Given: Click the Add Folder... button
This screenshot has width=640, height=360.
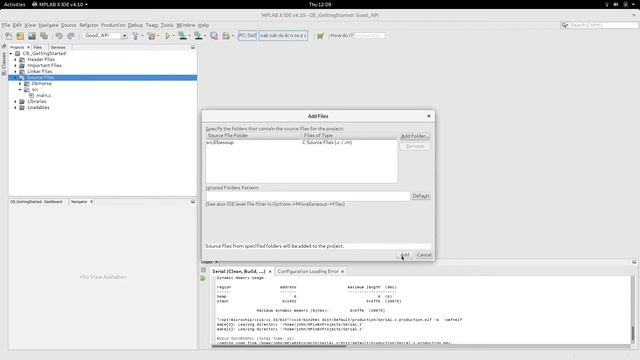Looking at the screenshot, I should pyautogui.click(x=415, y=136).
